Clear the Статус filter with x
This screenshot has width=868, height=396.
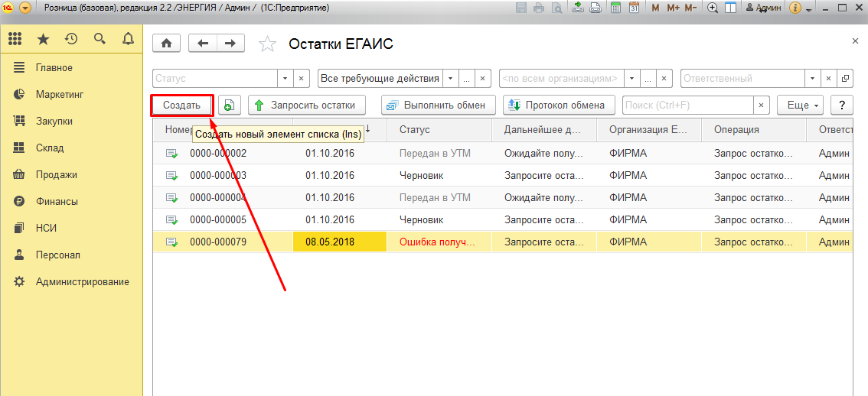301,79
